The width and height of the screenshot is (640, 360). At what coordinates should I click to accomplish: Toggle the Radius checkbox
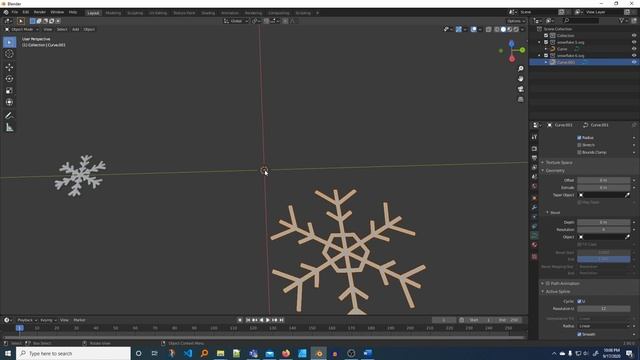pyautogui.click(x=579, y=138)
